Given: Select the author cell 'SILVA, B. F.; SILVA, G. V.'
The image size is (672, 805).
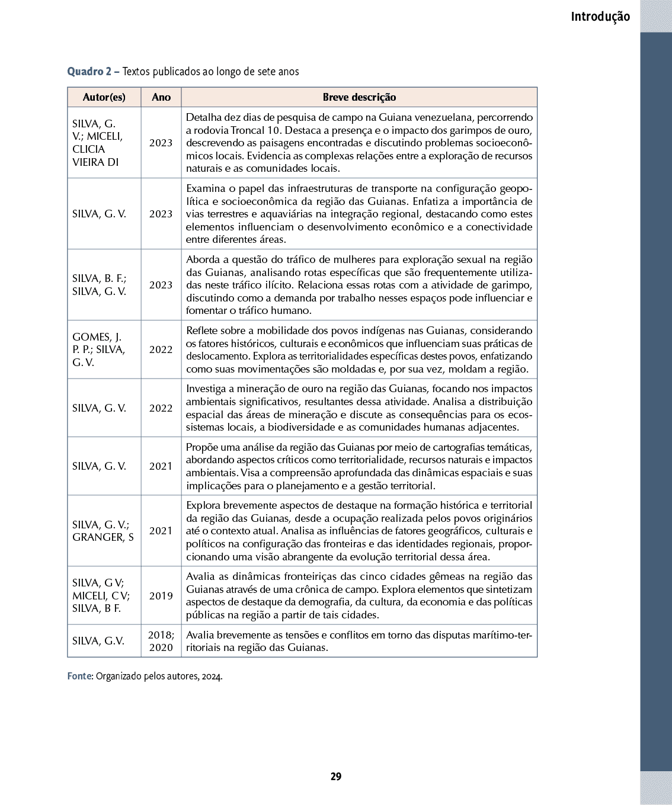Looking at the screenshot, I should (x=100, y=285).
